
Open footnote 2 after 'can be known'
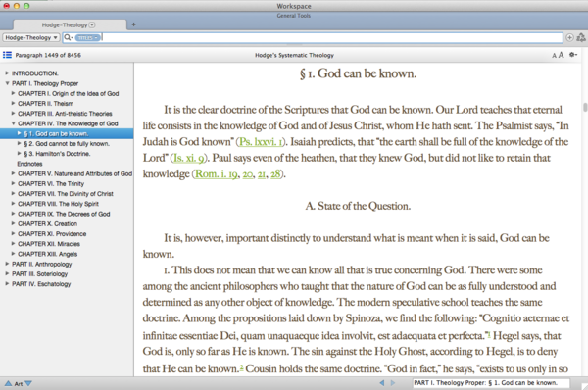click(241, 366)
